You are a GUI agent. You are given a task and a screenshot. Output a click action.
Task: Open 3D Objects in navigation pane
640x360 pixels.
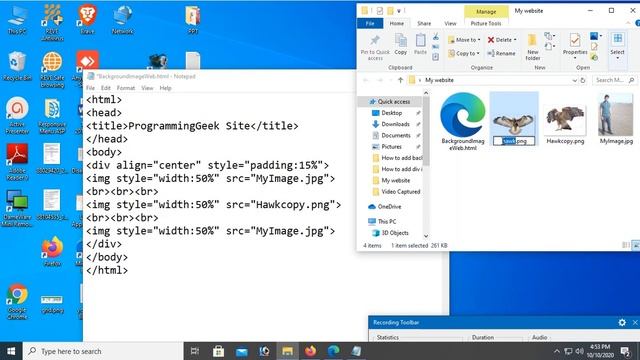pos(395,233)
